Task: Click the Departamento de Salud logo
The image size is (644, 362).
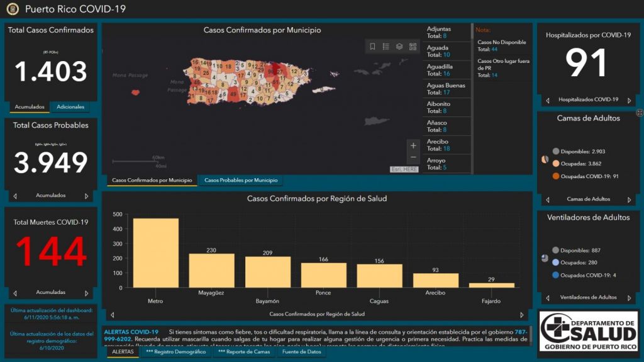Action: coord(589,330)
